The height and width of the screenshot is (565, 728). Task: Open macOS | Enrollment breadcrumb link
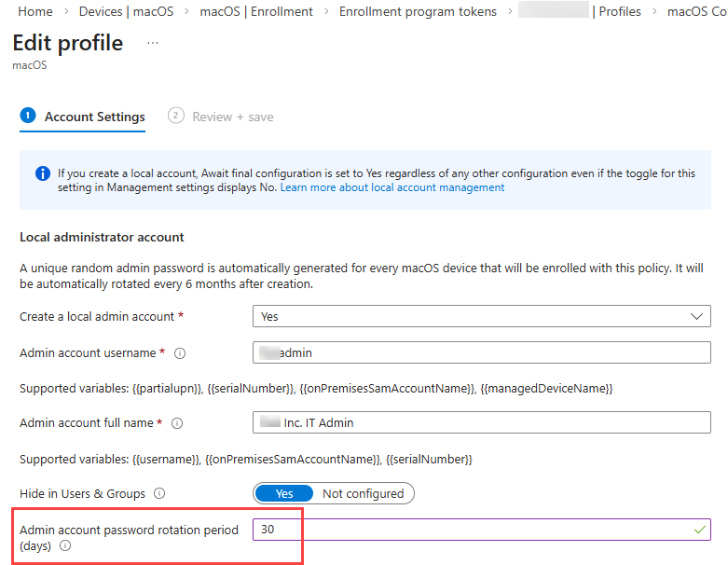[256, 11]
